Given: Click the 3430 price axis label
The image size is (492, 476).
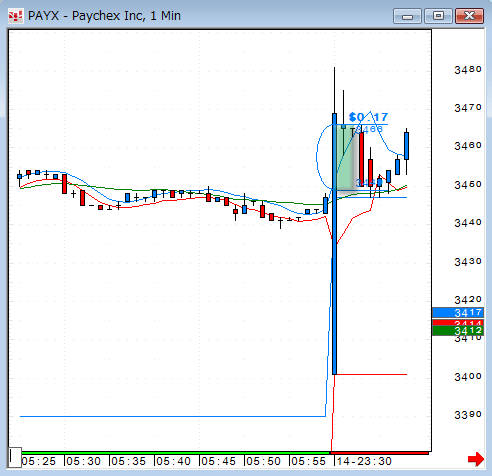Looking at the screenshot, I should click(468, 261).
